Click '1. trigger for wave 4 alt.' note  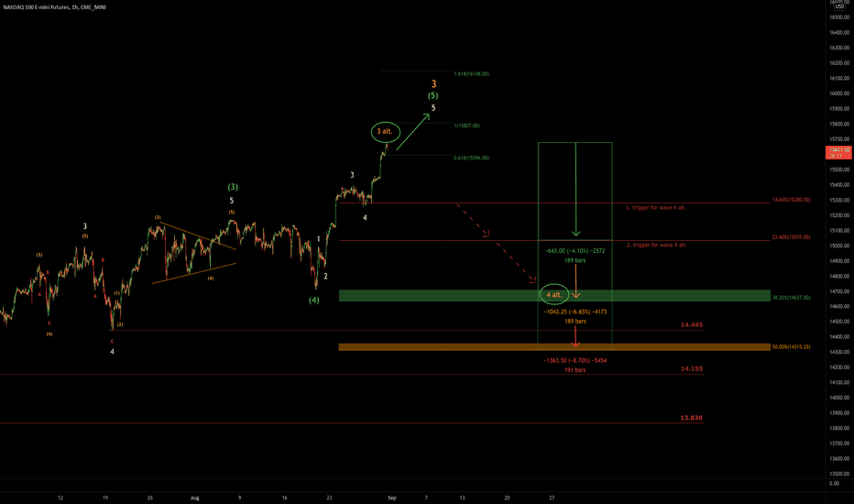(x=656, y=208)
